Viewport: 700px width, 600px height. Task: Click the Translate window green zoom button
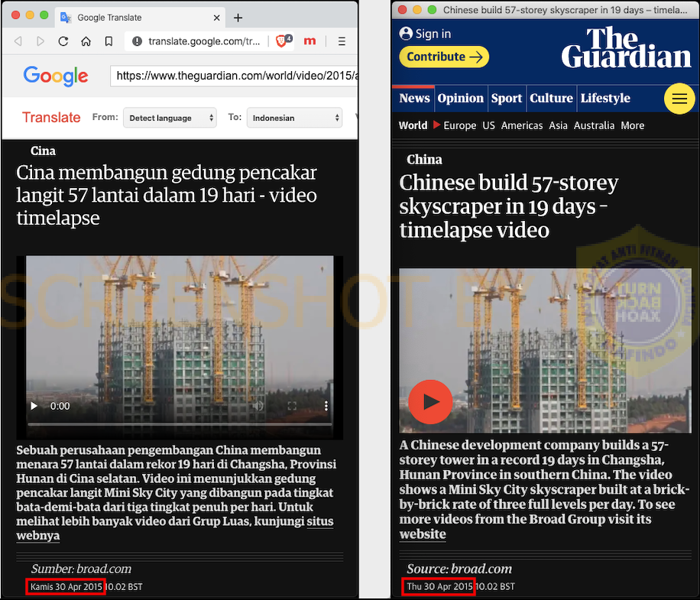(x=44, y=15)
